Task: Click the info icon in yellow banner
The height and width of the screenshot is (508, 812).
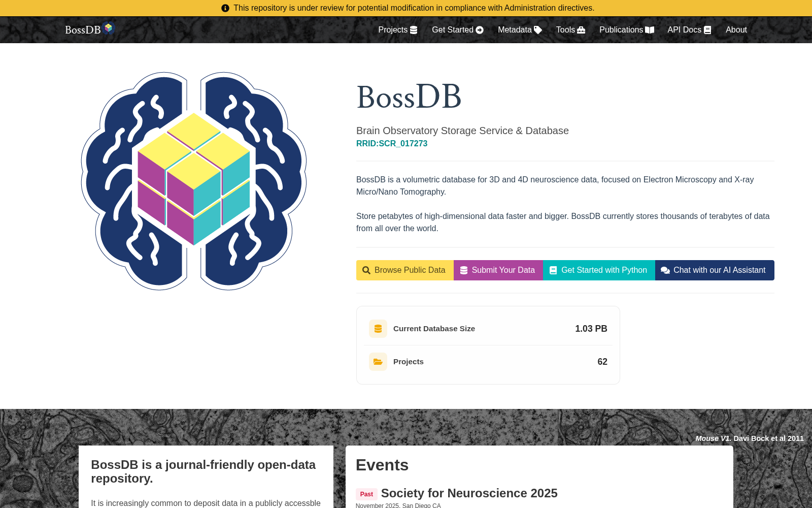Action: [225, 8]
